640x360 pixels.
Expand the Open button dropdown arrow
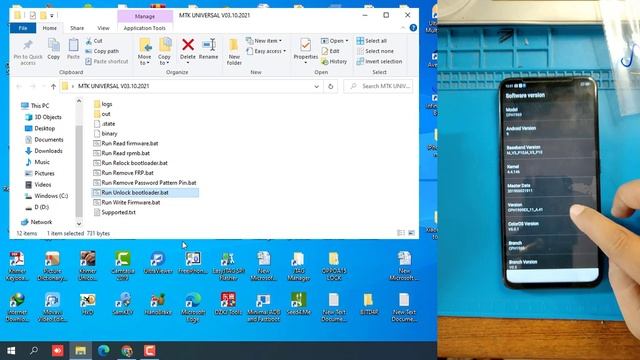tap(347, 41)
